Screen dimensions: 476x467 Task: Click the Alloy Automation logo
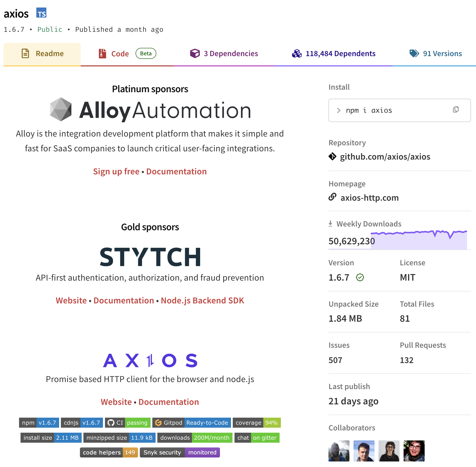tap(150, 110)
